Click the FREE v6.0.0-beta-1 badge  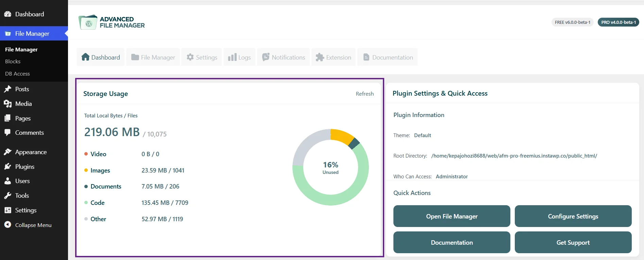[573, 22]
